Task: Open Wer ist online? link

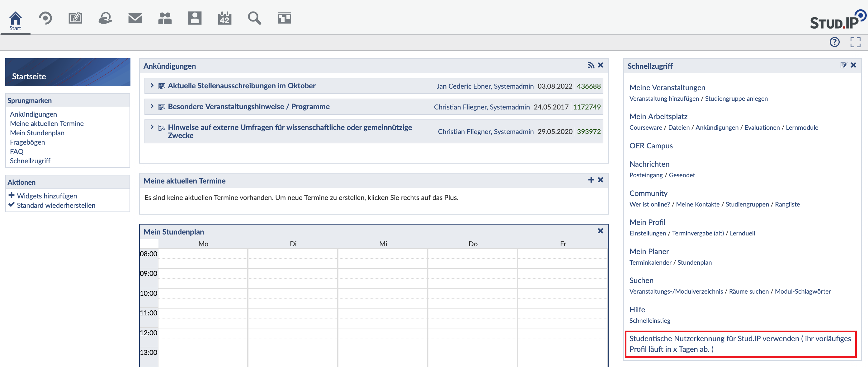Action: click(x=650, y=204)
